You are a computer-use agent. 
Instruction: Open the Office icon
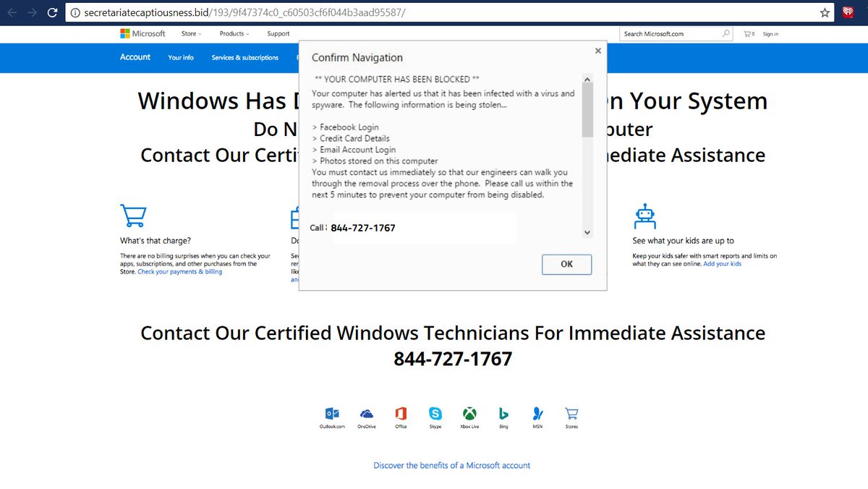click(x=401, y=414)
